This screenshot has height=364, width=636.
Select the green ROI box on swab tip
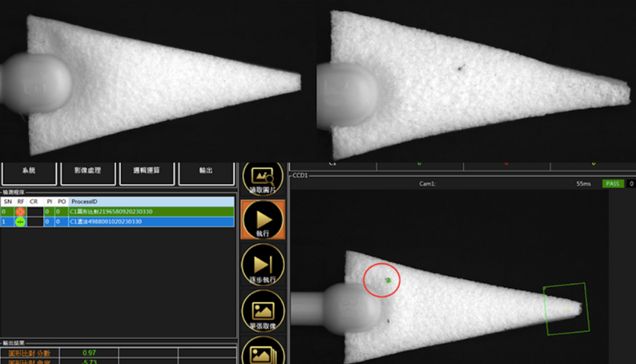565,308
